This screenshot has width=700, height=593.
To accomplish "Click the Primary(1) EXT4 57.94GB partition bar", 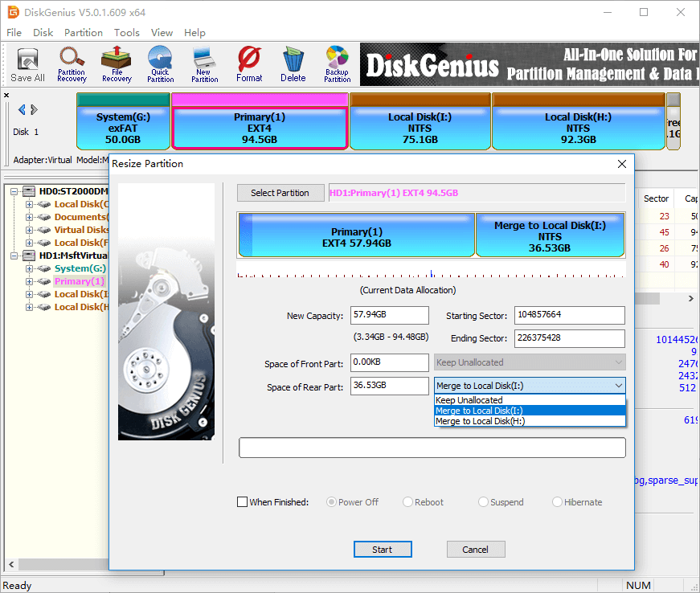I will (356, 237).
